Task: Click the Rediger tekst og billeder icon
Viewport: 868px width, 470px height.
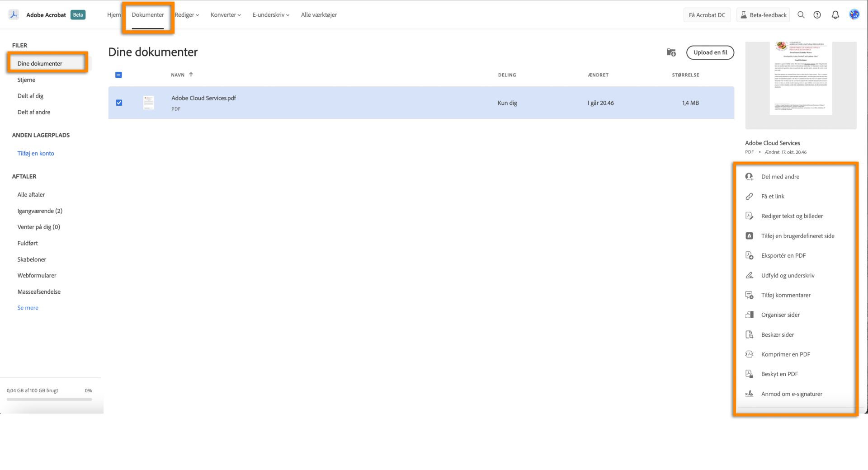Action: (749, 216)
